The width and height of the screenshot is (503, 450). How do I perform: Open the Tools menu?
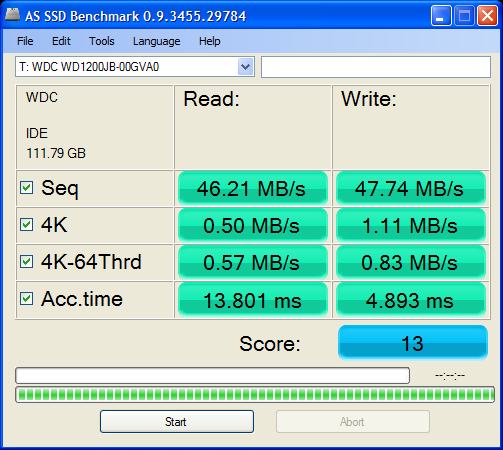pyautogui.click(x=102, y=41)
